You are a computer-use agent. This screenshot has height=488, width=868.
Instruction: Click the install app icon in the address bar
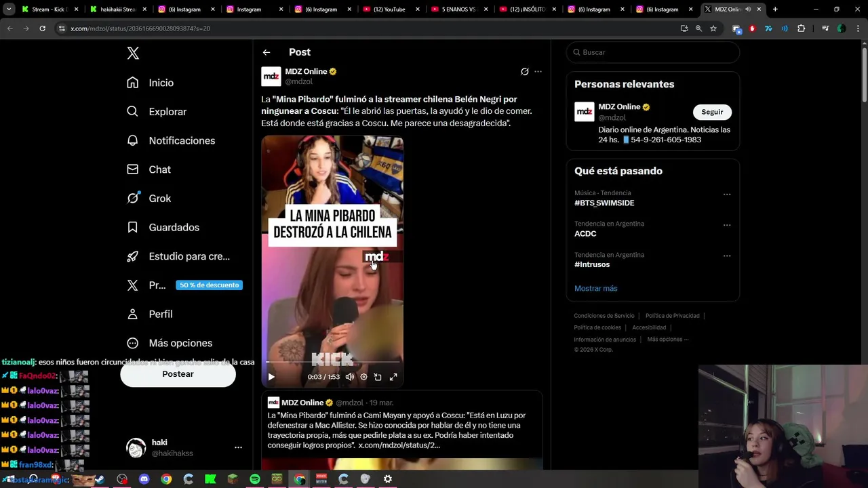coord(684,28)
